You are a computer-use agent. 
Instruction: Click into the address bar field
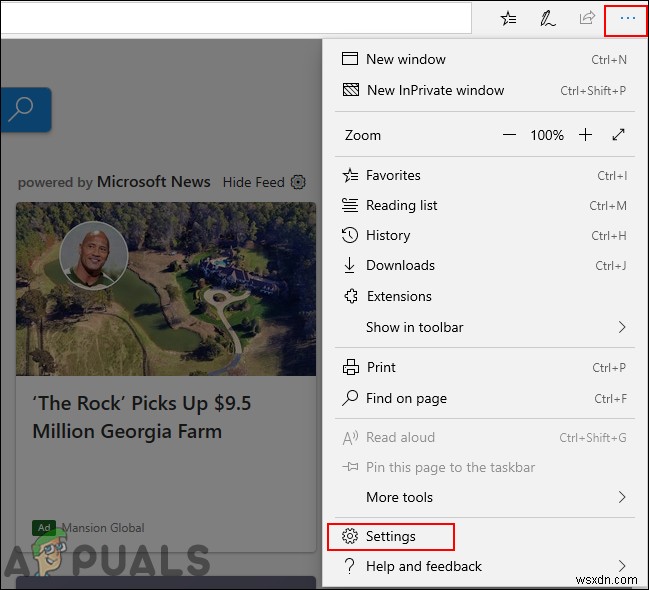(236, 18)
